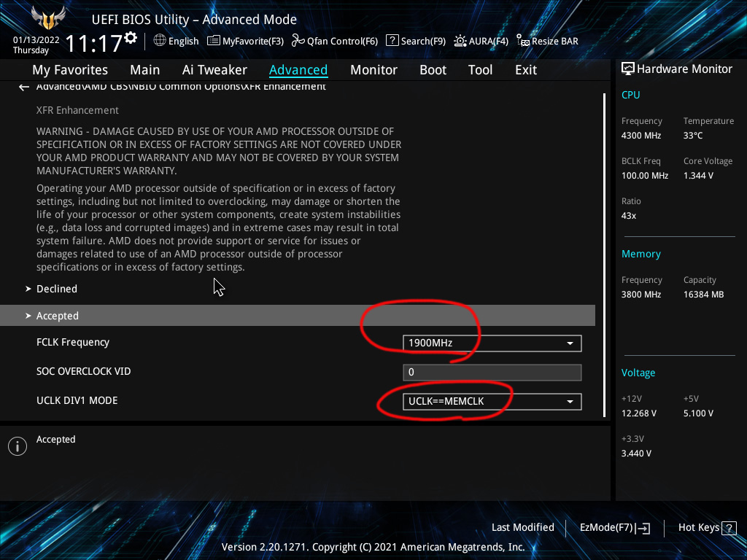
Task: Open the FCLK Frequency 1900MHz dropdown
Action: 492,343
